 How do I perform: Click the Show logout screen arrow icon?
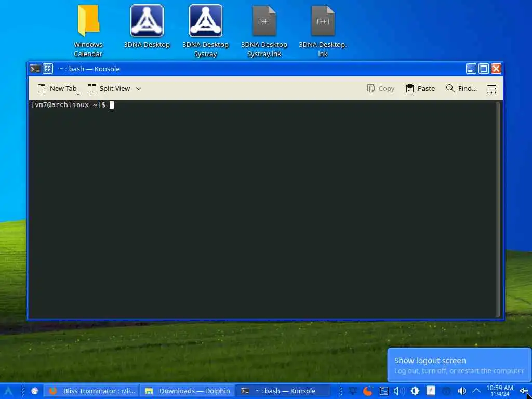click(524, 391)
